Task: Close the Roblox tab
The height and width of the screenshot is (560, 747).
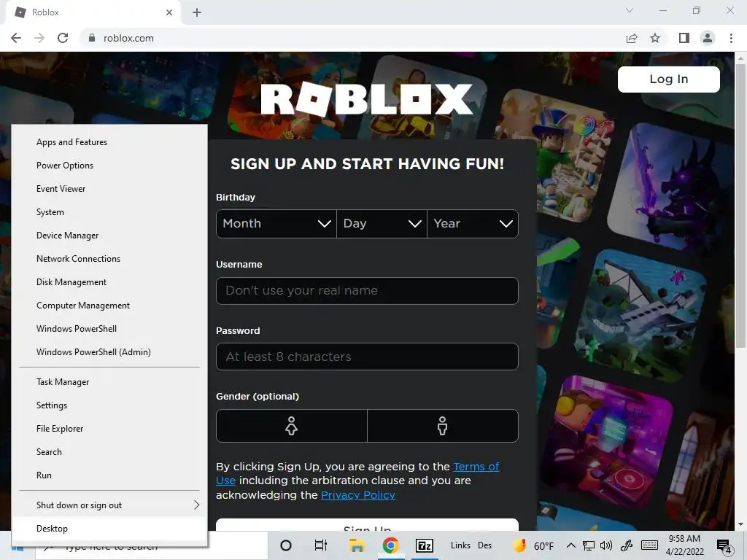Action: coord(169,12)
